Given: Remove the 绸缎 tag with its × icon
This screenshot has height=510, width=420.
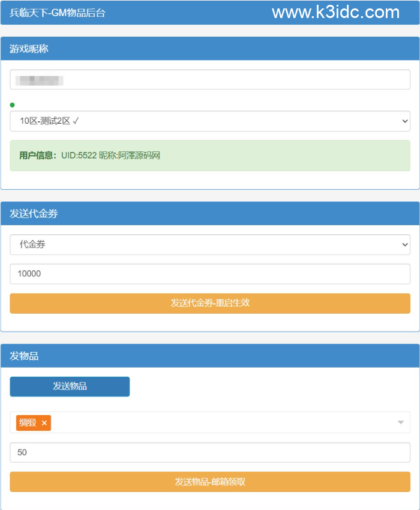Looking at the screenshot, I should click(x=44, y=423).
